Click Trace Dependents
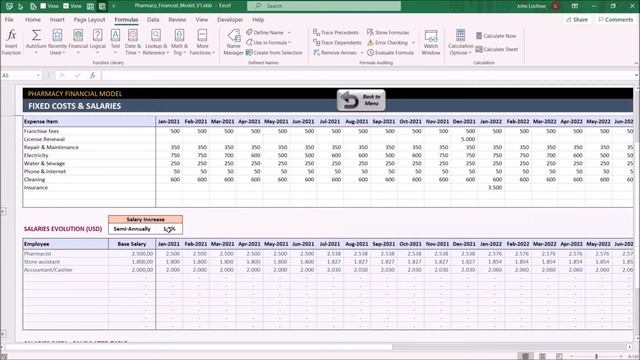The height and width of the screenshot is (360, 640). pos(337,42)
